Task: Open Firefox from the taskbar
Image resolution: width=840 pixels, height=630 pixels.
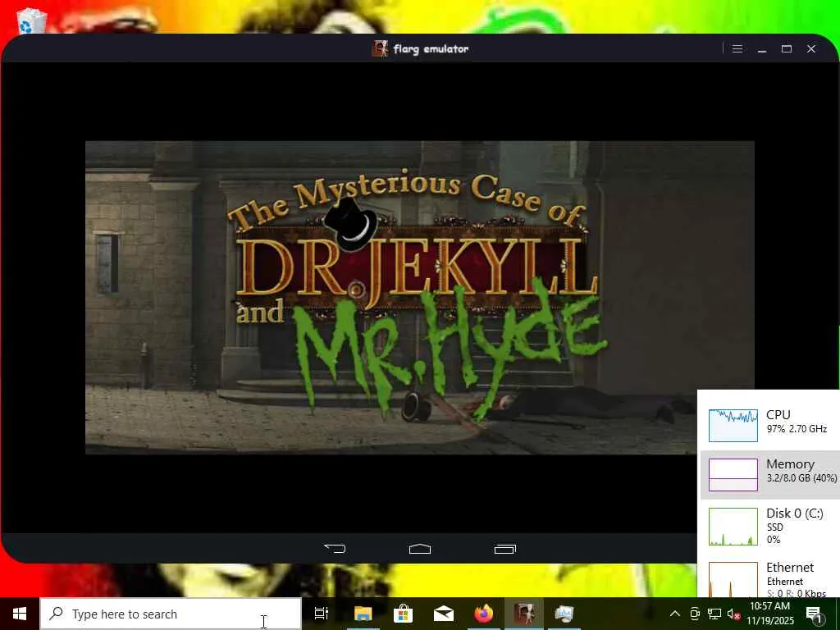Action: (x=484, y=614)
